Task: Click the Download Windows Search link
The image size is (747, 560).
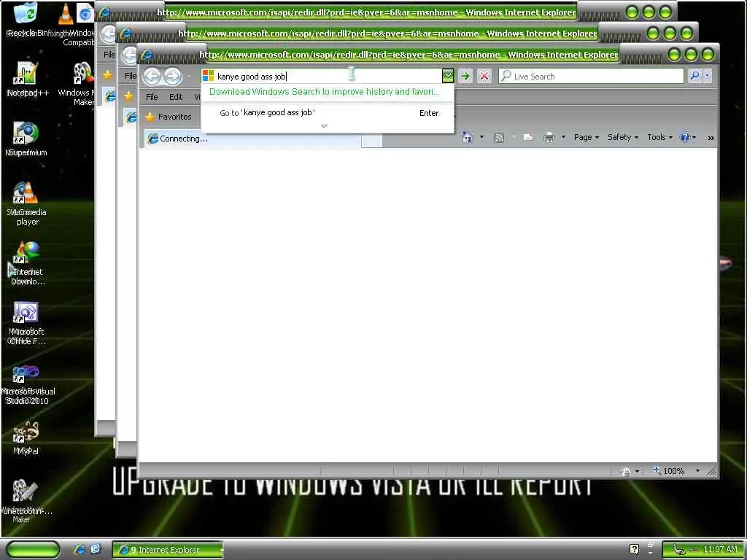Action: [325, 91]
